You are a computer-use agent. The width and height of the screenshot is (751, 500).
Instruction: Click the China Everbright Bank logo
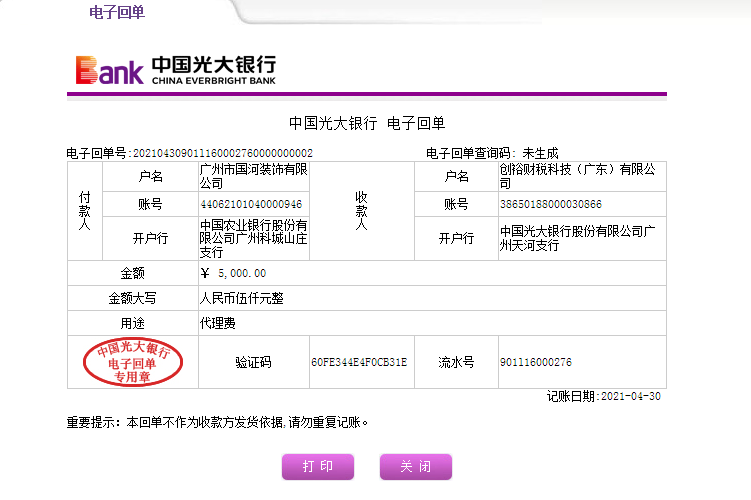(x=176, y=70)
